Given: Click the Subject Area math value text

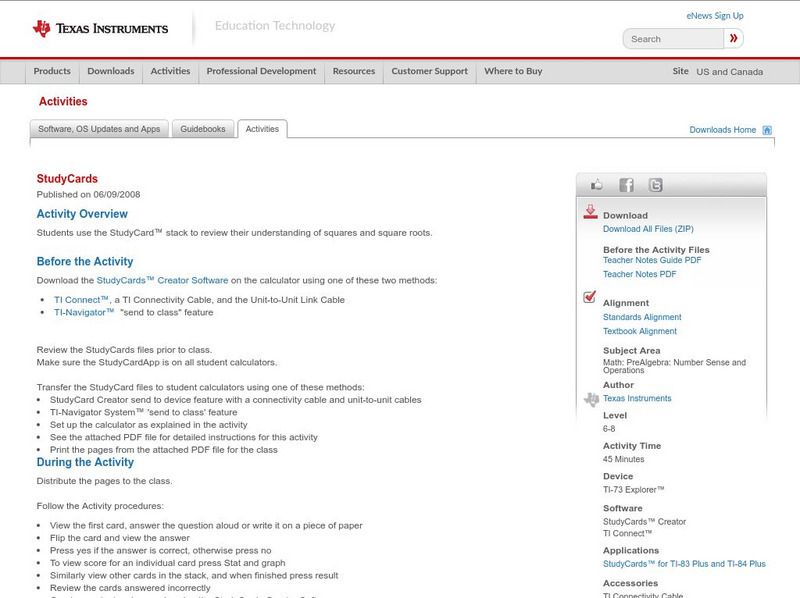Looking at the screenshot, I should point(674,366).
